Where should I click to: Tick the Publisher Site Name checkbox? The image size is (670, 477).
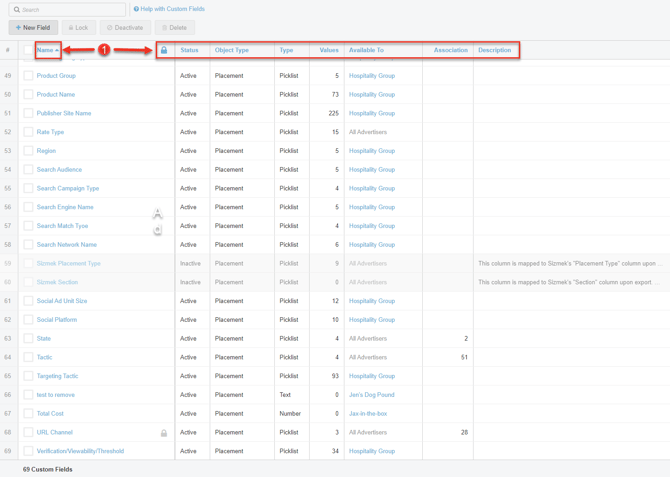[x=28, y=113]
